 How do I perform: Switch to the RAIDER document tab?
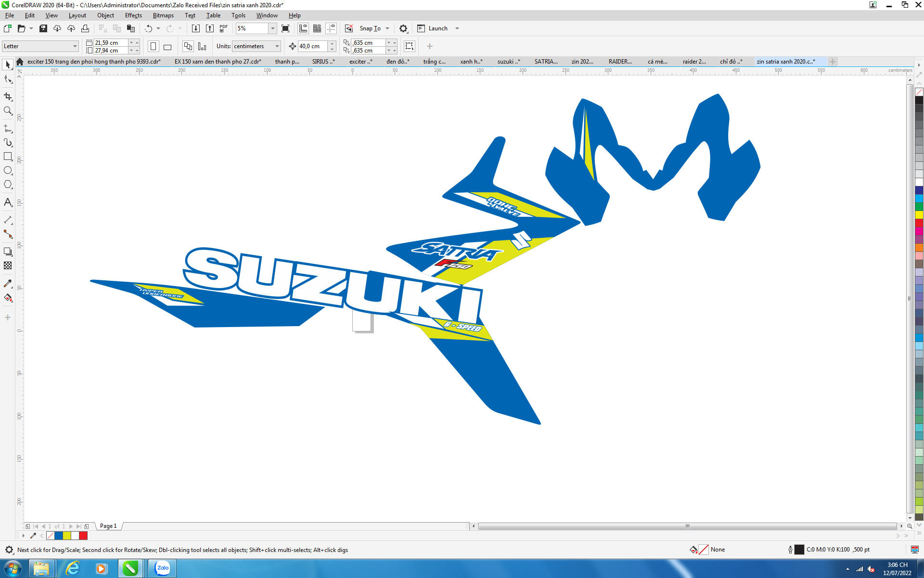(620, 62)
